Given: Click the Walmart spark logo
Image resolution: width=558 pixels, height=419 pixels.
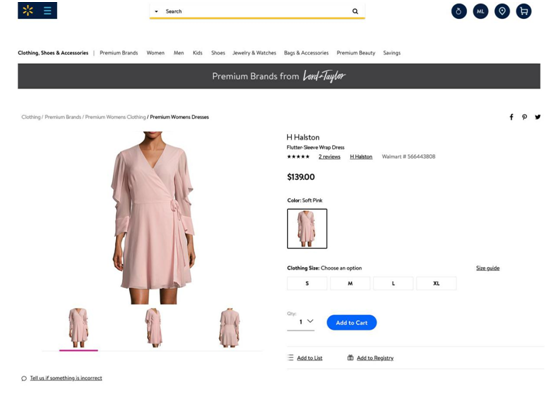Looking at the screenshot, I should click(28, 11).
